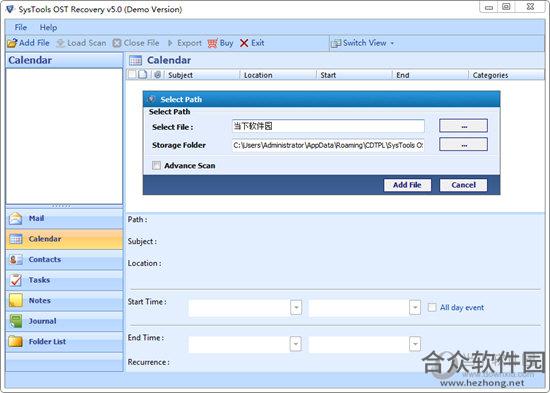The width and height of the screenshot is (550, 393).
Task: Expand the Switch View dropdown arrow
Action: (x=392, y=43)
